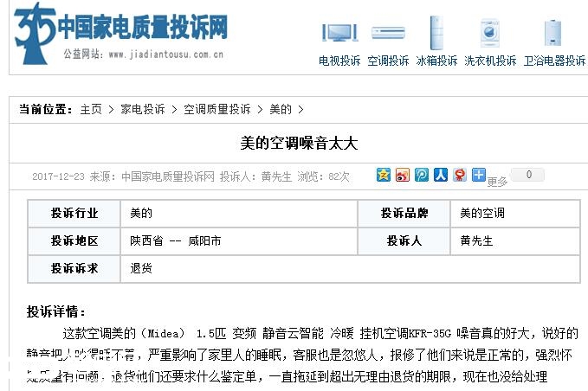Click the 陕西省 -- 咸阳市 cell
This screenshot has height=391, width=588.
(x=239, y=240)
